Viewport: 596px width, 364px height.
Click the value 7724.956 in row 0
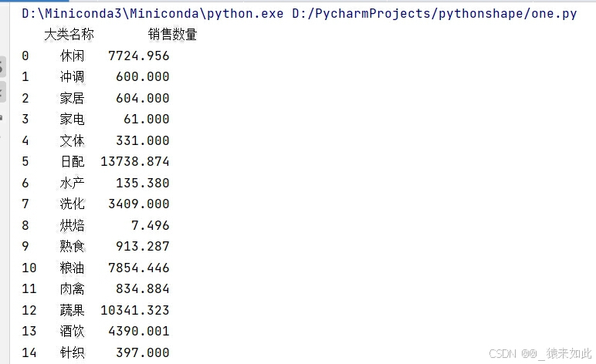138,56
